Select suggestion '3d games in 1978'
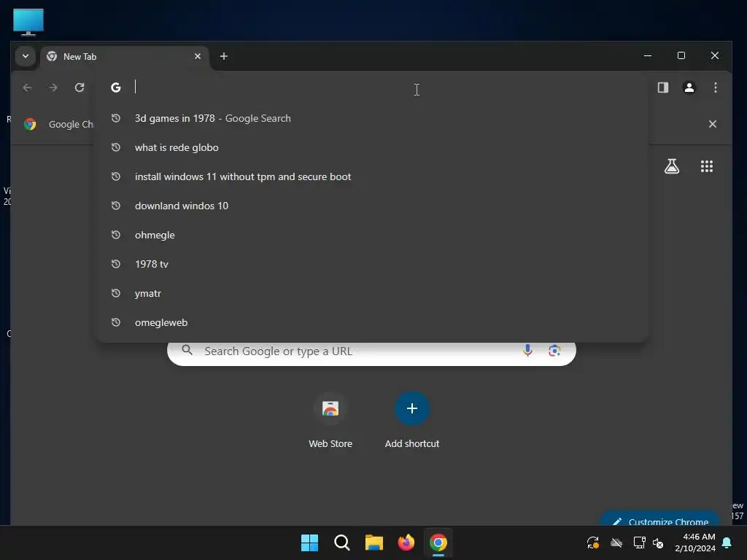Screen dimensions: 747x560 (371, 118)
